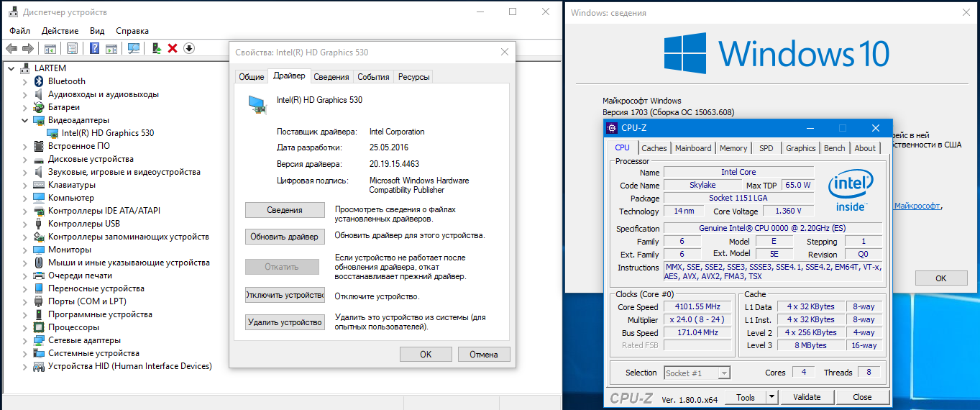Switch to the Mainboard tab in CPU-Z

click(693, 148)
